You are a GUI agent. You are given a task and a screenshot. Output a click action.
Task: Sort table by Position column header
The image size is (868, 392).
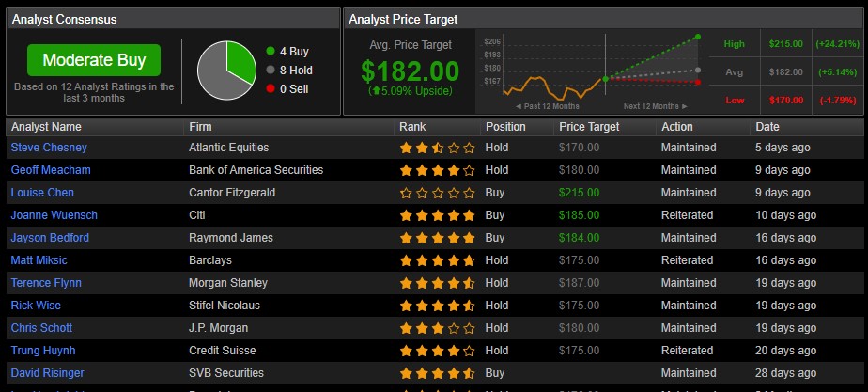point(505,127)
